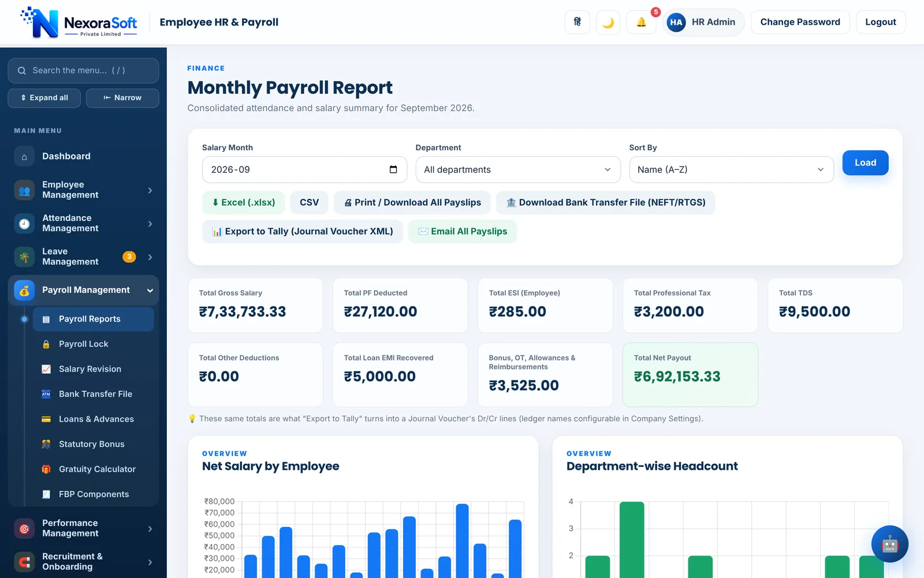Screen dimensions: 924x578
Task: Click the Total Net Payout card
Action: tap(690, 375)
